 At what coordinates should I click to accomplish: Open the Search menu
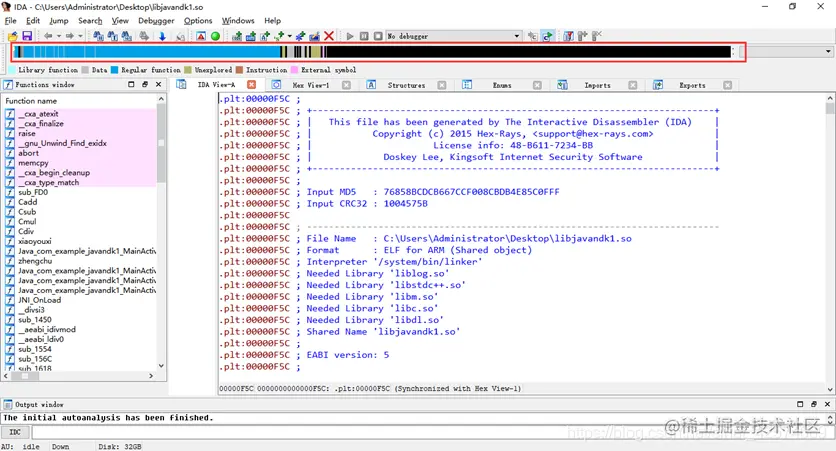(90, 20)
